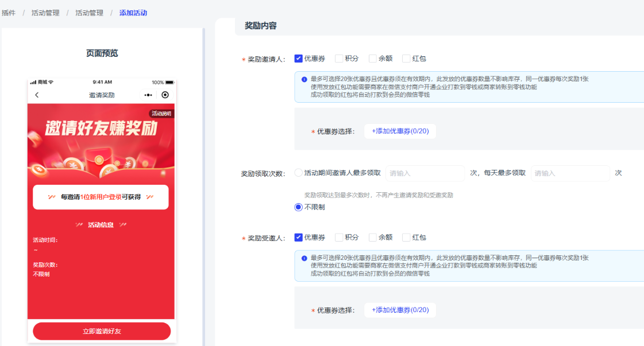Click the info icon in inviter reward notice

tap(304, 79)
